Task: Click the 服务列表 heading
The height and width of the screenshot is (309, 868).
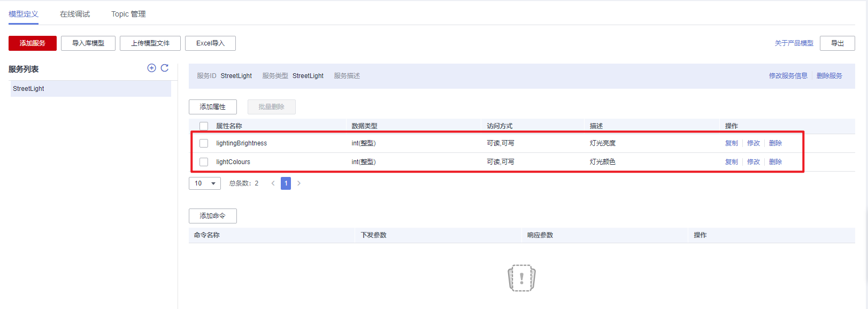Action: [x=24, y=69]
